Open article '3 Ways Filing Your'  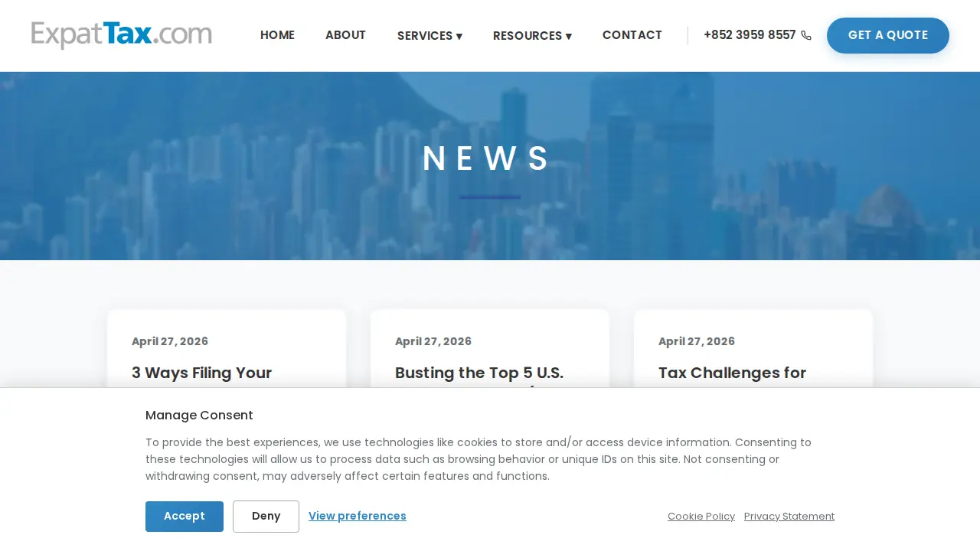202,373
